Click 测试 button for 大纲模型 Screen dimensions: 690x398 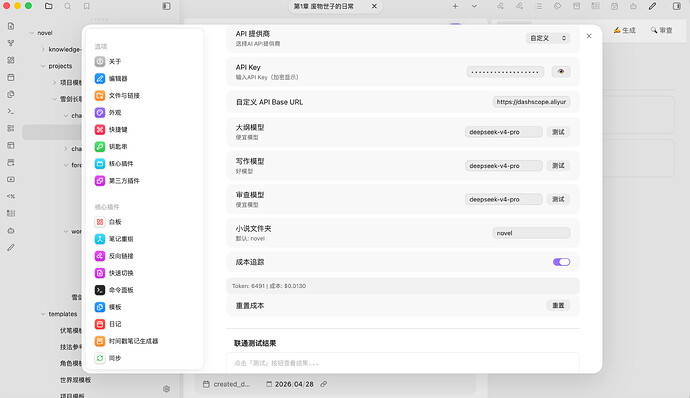558,132
